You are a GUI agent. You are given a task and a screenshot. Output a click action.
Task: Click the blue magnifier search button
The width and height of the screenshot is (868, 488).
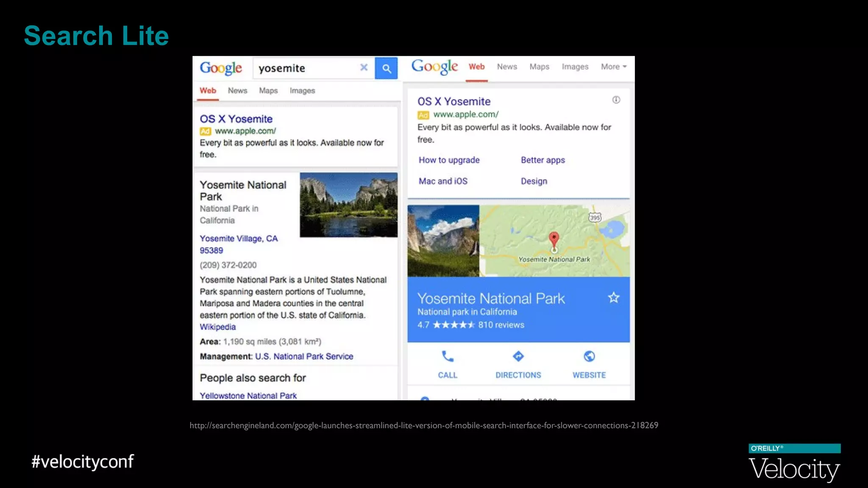coord(386,68)
